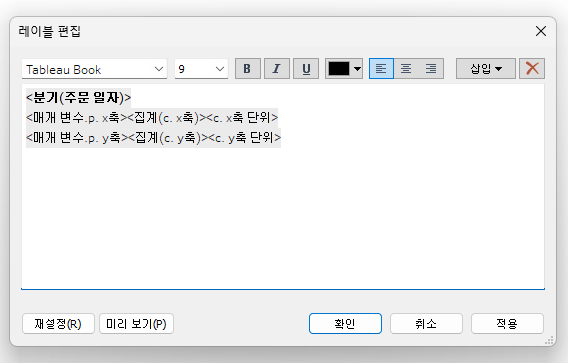Click the <분기(주문 일자)> text line
The image size is (568, 363).
[78, 97]
